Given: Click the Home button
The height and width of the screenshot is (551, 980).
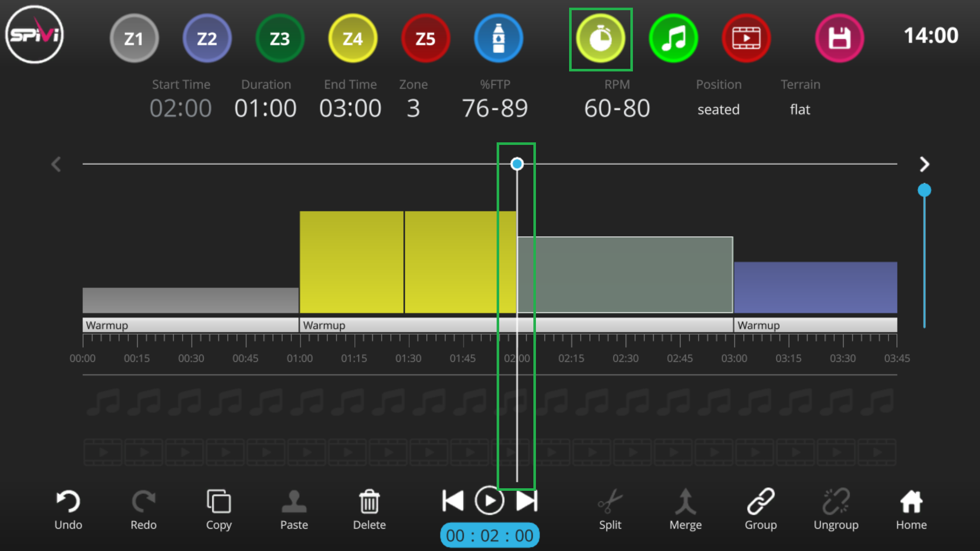Looking at the screenshot, I should 911,509.
